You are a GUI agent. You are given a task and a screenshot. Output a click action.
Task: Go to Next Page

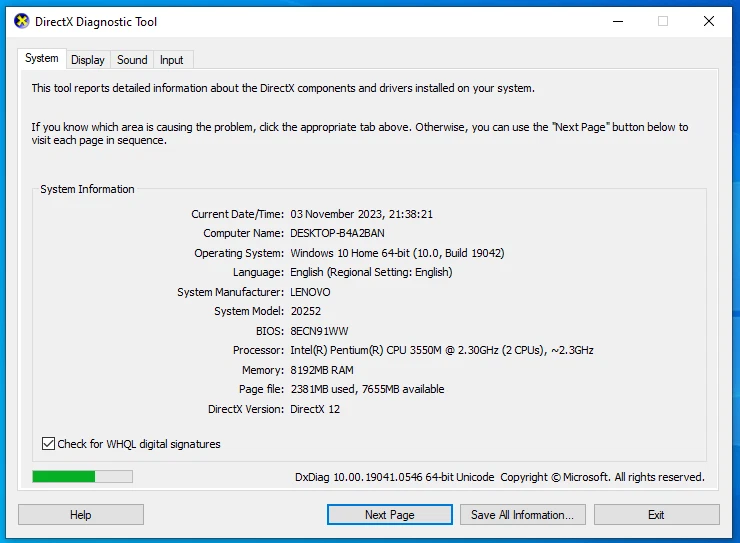(389, 515)
